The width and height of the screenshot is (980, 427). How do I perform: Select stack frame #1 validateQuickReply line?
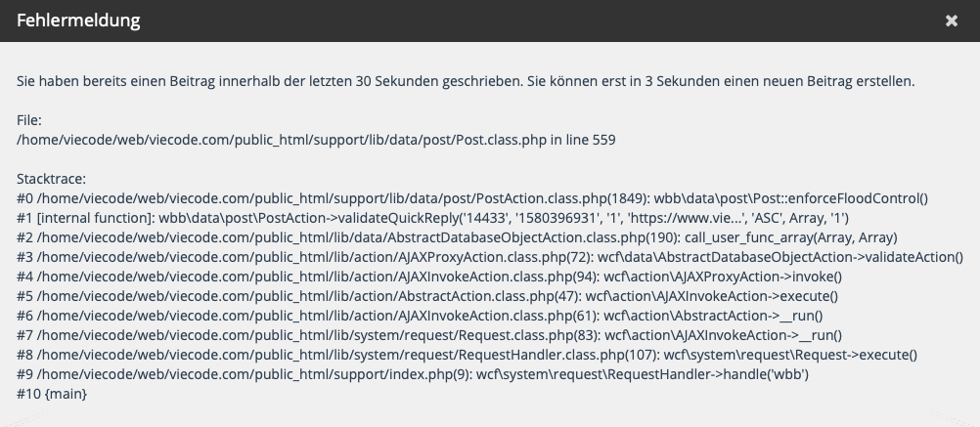click(432, 218)
